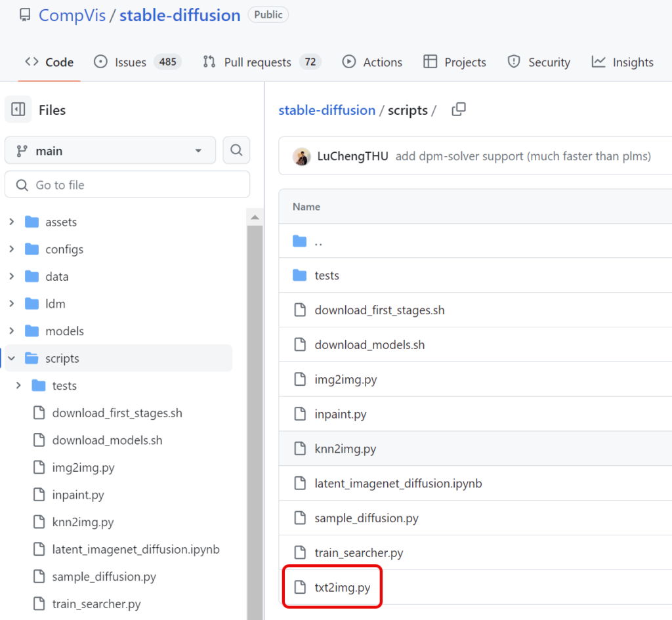Open the parent directory via the .. folder icon

pos(299,241)
